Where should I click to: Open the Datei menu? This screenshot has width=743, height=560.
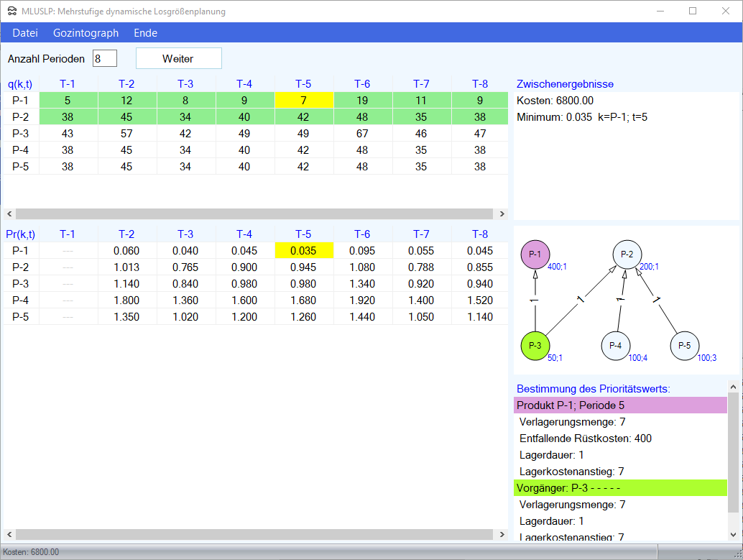coord(25,33)
